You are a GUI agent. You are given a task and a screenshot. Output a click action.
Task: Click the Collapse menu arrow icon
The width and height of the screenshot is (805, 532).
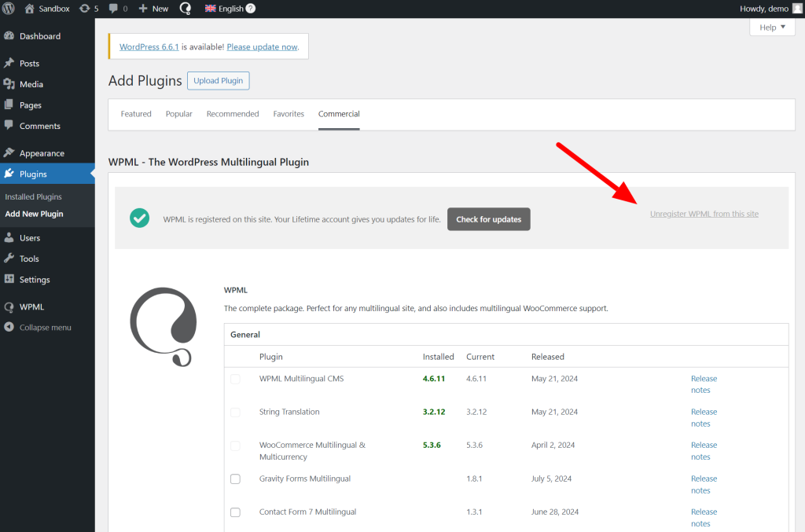(x=9, y=328)
